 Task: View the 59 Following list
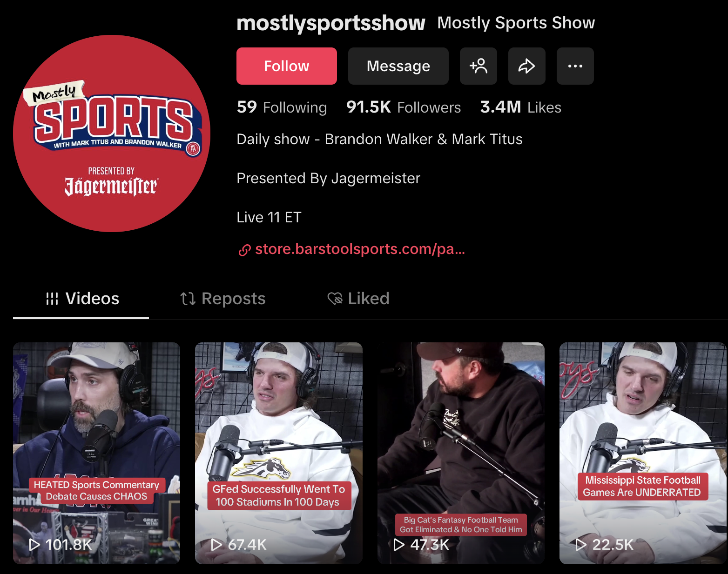click(282, 107)
